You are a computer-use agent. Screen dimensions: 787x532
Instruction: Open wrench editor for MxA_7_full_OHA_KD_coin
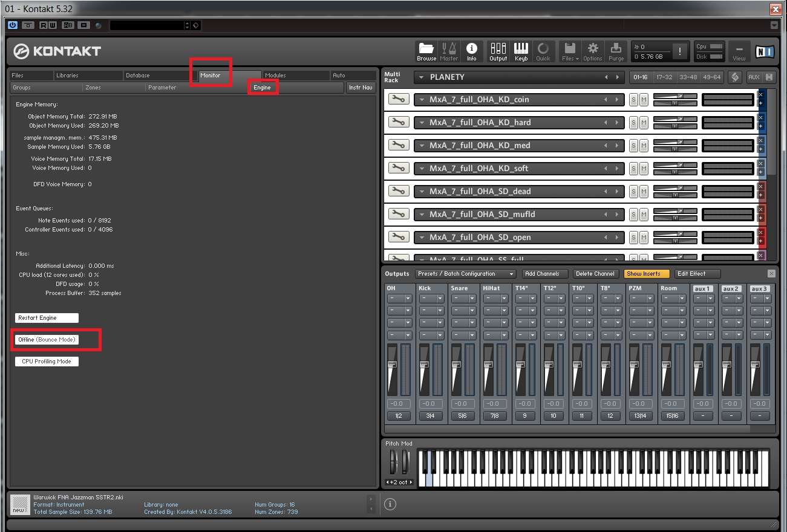coord(399,99)
